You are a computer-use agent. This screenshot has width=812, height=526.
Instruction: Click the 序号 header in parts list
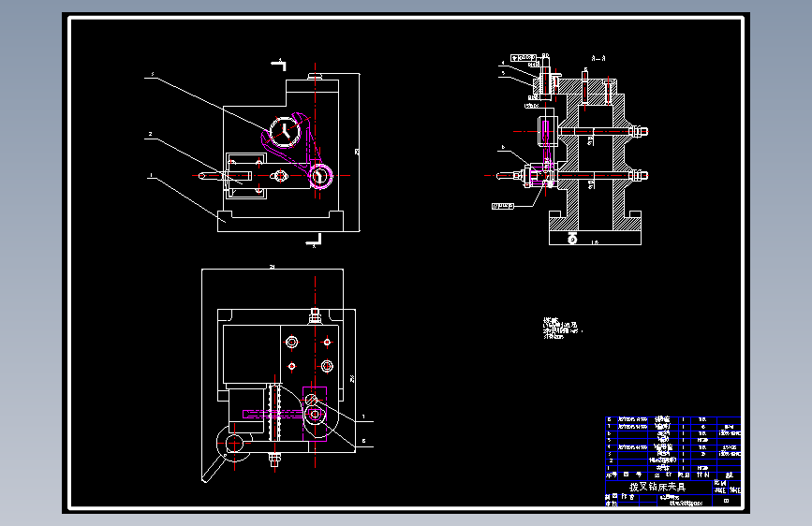612,475
